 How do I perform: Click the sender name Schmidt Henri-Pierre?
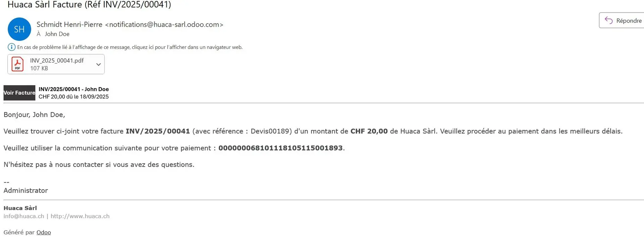69,24
